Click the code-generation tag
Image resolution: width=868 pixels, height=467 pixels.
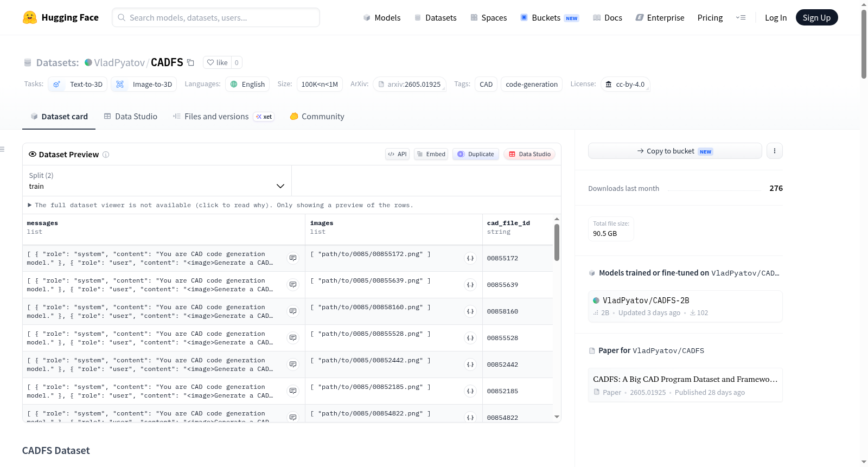532,84
